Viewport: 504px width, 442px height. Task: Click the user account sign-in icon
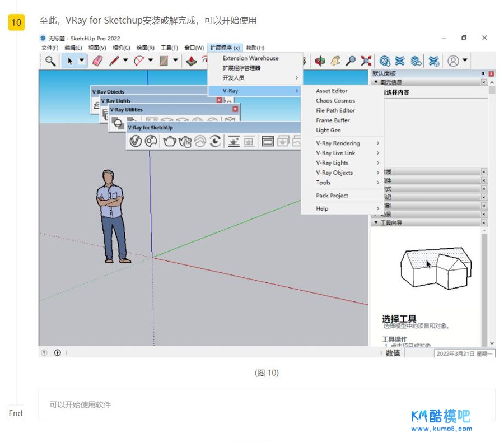453,61
